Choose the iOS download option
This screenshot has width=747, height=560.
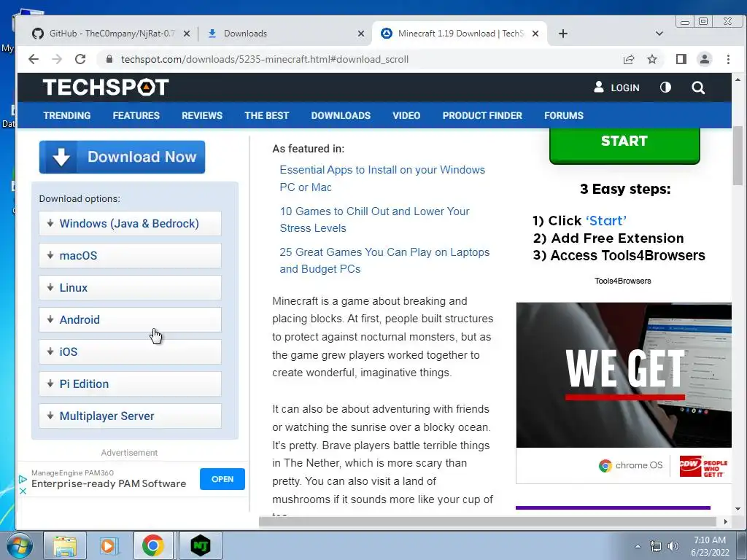click(130, 351)
